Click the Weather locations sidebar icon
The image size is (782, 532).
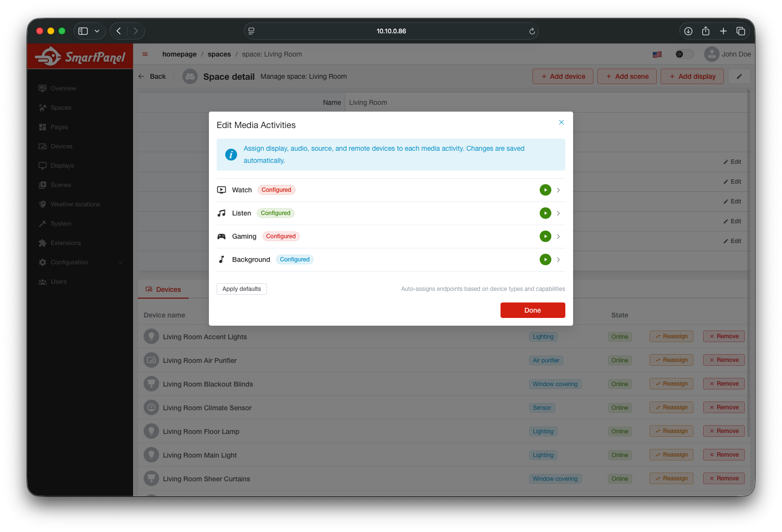click(43, 204)
